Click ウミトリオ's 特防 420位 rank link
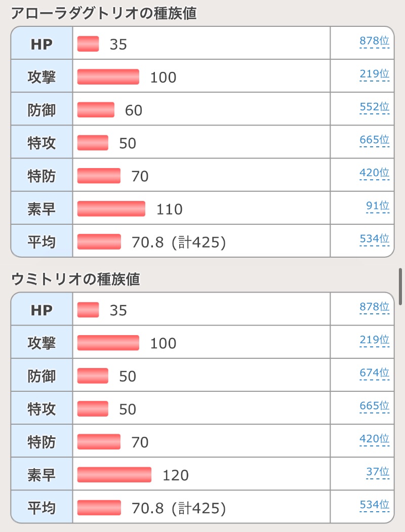 [x=374, y=439]
